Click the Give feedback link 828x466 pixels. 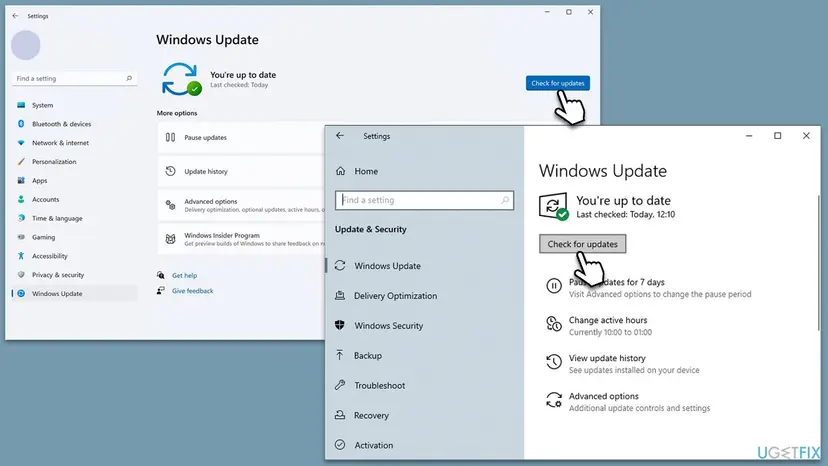point(193,291)
